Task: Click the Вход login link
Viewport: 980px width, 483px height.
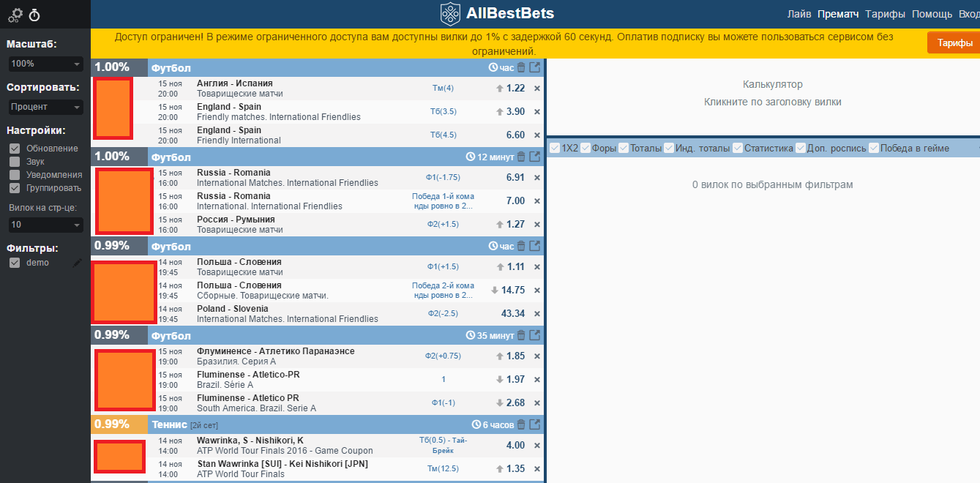Action: (x=969, y=14)
